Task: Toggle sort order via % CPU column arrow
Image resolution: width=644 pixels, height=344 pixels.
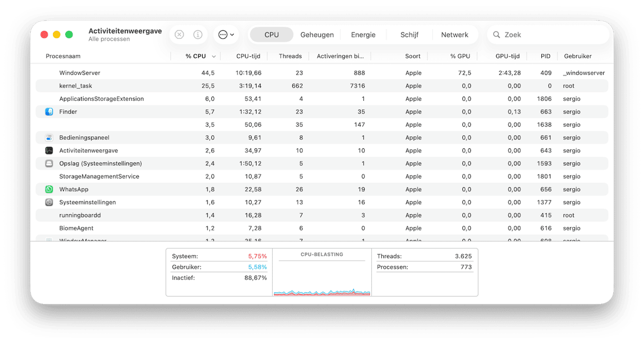Action: (x=214, y=56)
